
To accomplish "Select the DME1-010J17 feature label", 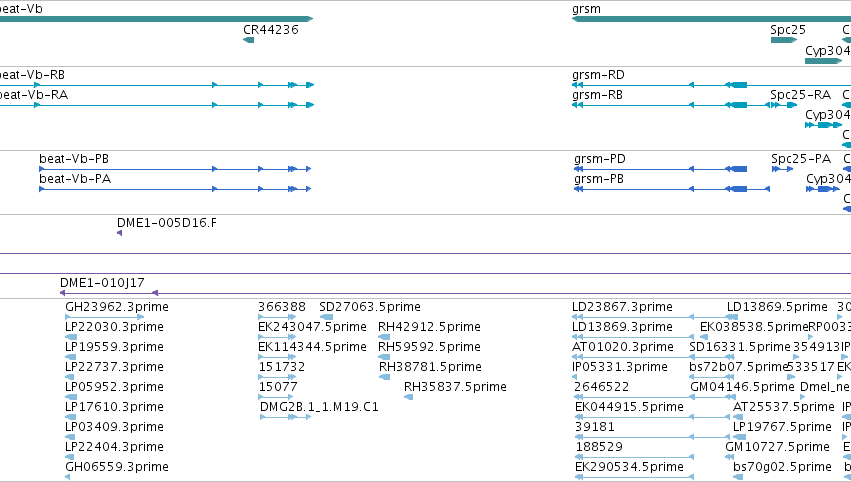I will 102,283.
